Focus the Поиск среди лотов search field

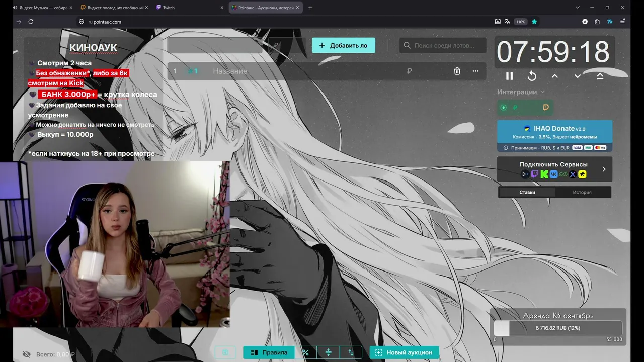pos(443,45)
